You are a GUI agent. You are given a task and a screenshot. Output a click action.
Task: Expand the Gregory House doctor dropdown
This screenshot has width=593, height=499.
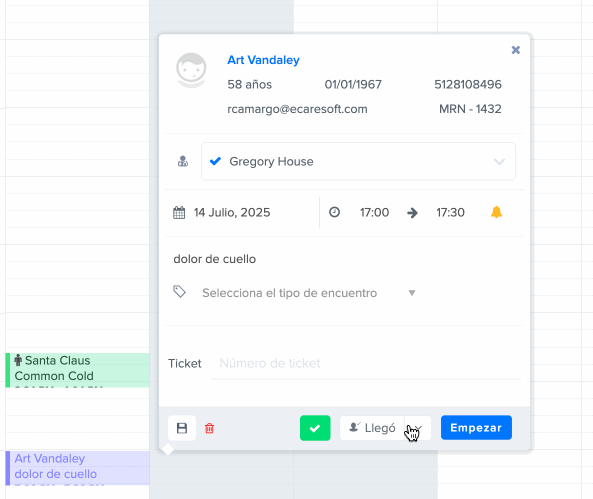tap(499, 162)
